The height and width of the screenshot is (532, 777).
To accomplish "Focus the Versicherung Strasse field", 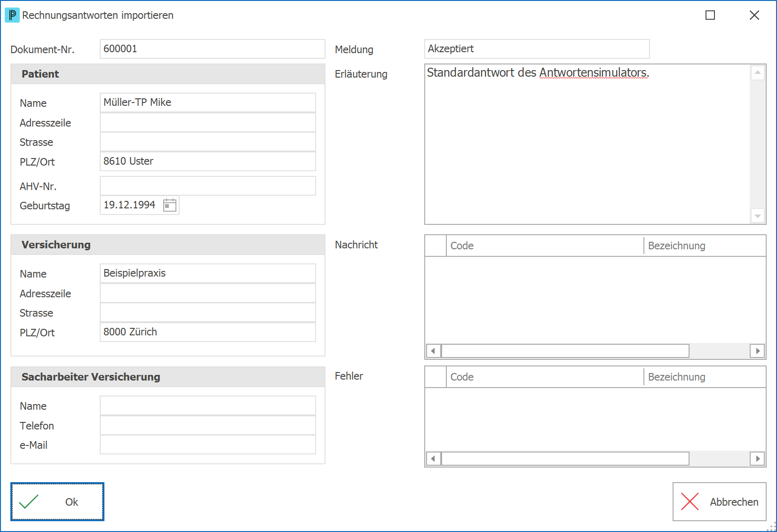I will pos(208,313).
